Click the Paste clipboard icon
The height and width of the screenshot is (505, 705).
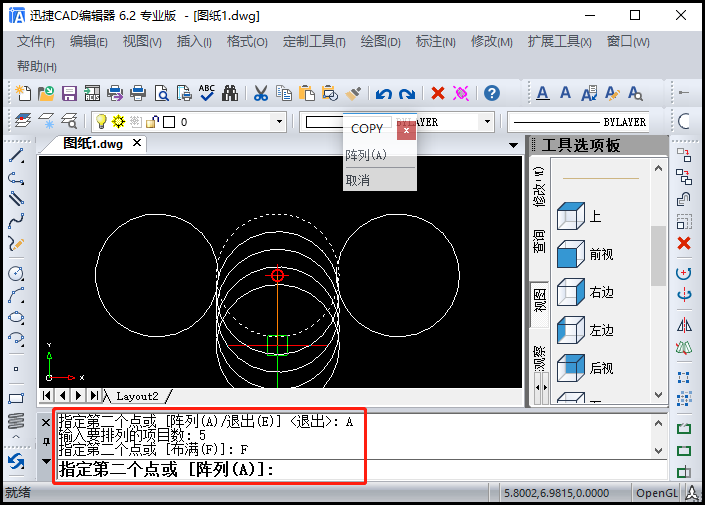[x=307, y=93]
